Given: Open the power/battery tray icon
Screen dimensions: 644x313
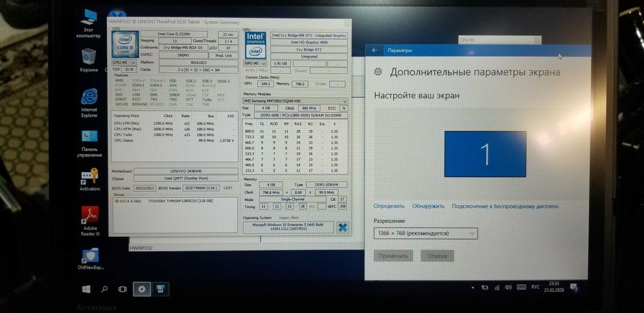Looking at the screenshot, I should coord(485,287).
